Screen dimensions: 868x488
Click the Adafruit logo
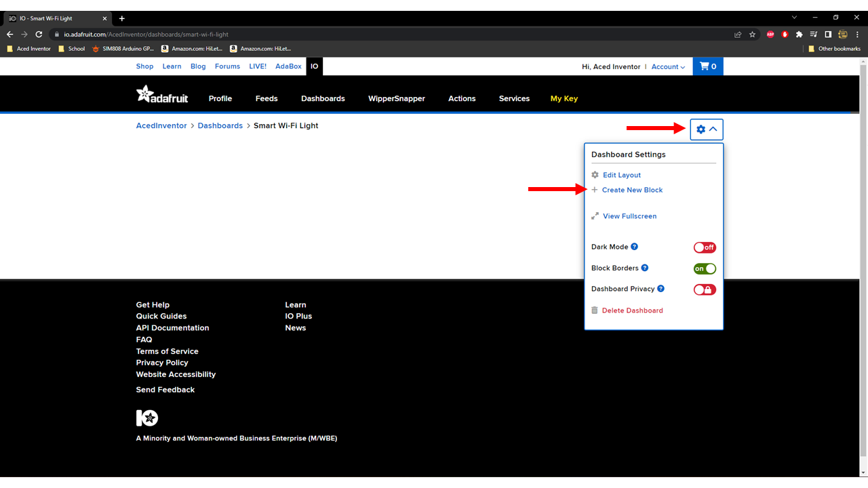[x=162, y=95]
